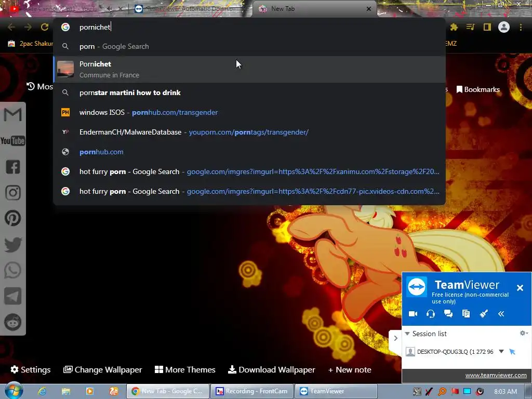Open Pinterest shortcut in left sidebar
532x399 pixels.
[x=13, y=218]
